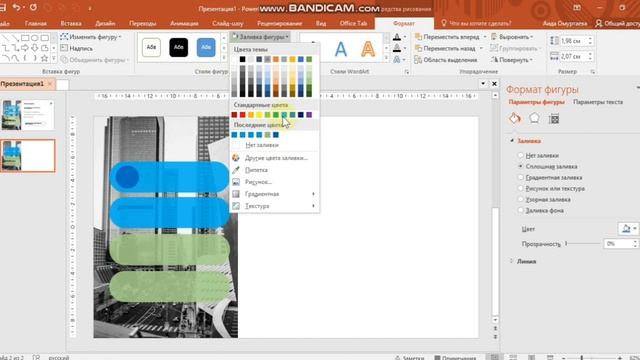640x360 pixels.
Task: Click the Redo icon in quick access toolbar
Action: click(33, 7)
